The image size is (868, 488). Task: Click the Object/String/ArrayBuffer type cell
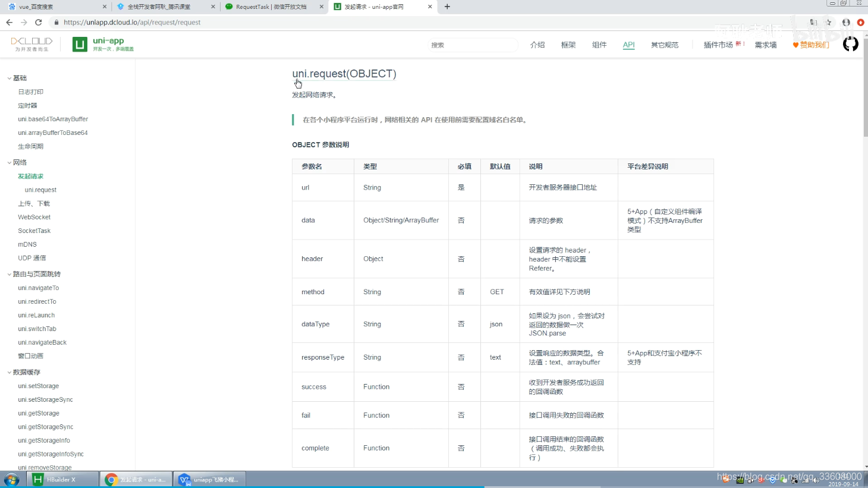pos(401,220)
